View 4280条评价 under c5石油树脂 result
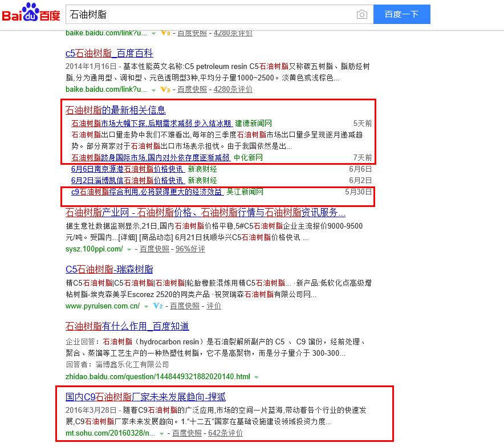This screenshot has width=504, height=447. [x=233, y=90]
